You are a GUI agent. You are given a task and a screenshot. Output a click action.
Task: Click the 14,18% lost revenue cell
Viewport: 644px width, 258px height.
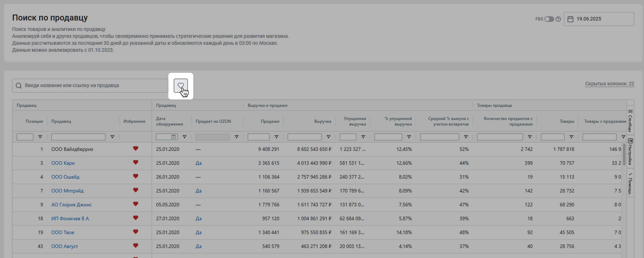click(x=404, y=233)
